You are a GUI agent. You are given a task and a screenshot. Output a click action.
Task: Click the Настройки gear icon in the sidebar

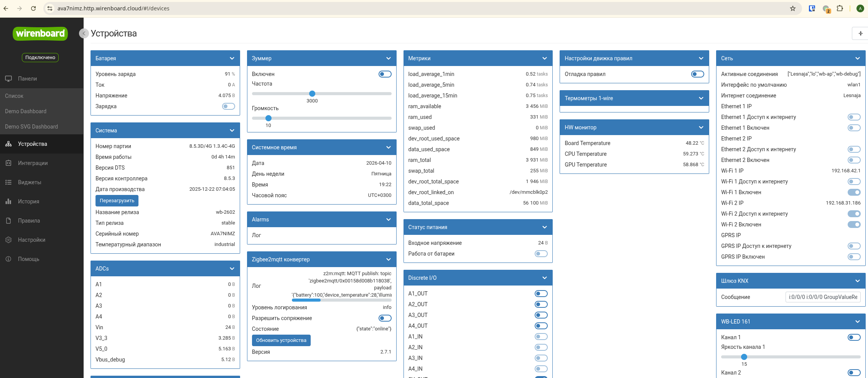coord(8,240)
